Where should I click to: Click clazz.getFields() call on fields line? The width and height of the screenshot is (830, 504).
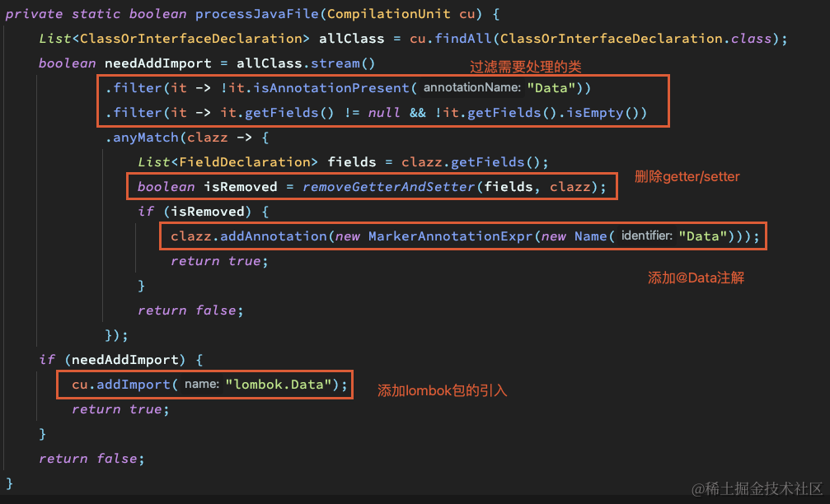[470, 162]
